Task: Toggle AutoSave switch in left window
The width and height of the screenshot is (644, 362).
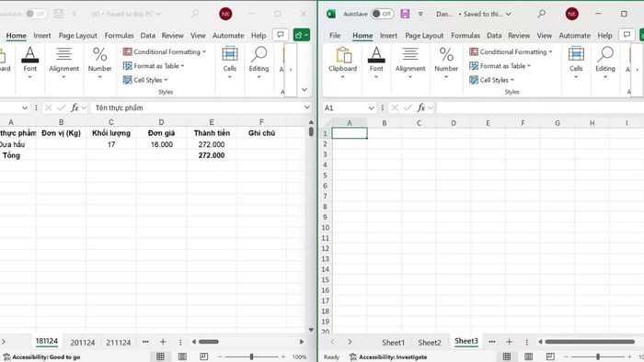Action: click(x=36, y=14)
